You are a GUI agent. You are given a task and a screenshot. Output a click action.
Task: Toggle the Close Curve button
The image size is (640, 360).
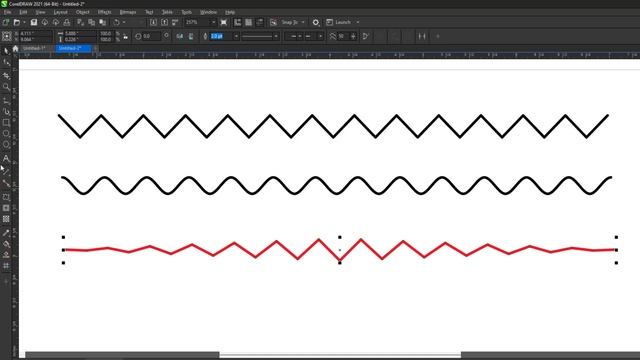pyautogui.click(x=366, y=36)
